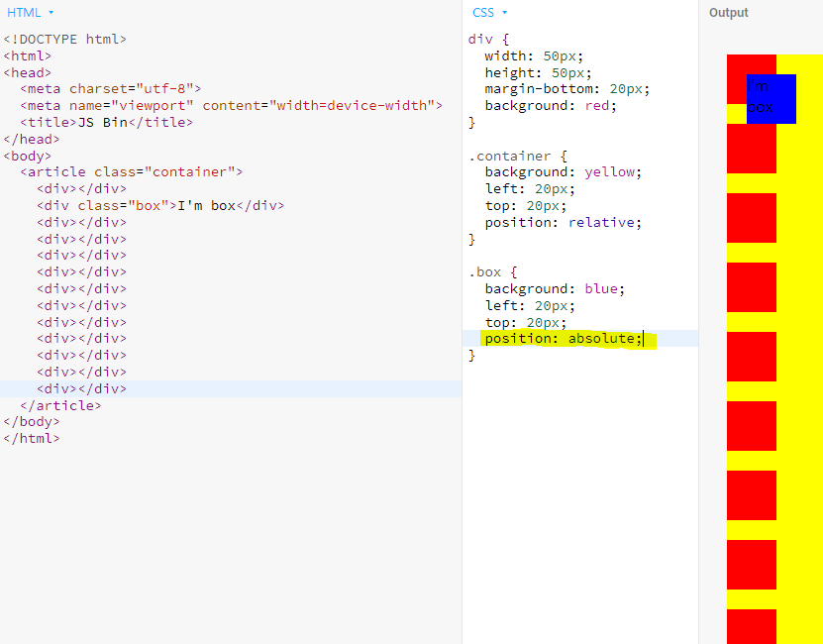823x644 pixels.
Task: Click the meta viewport line
Action: (232, 106)
